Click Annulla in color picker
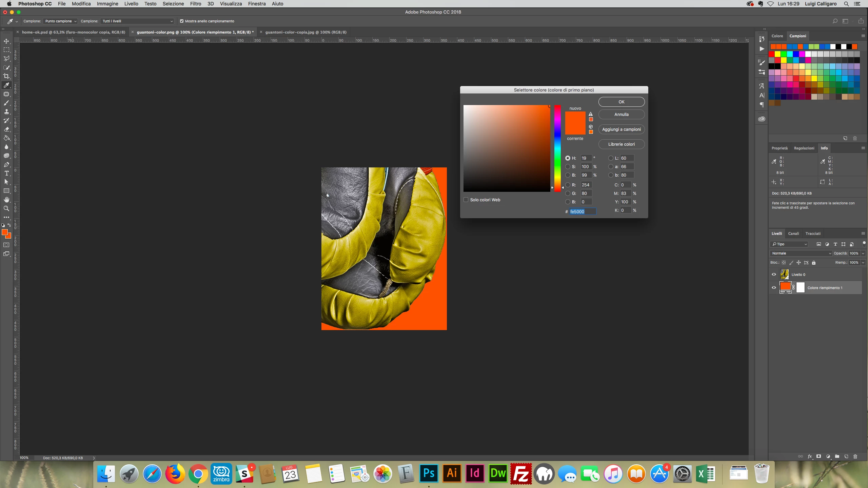This screenshot has height=488, width=868. click(621, 114)
